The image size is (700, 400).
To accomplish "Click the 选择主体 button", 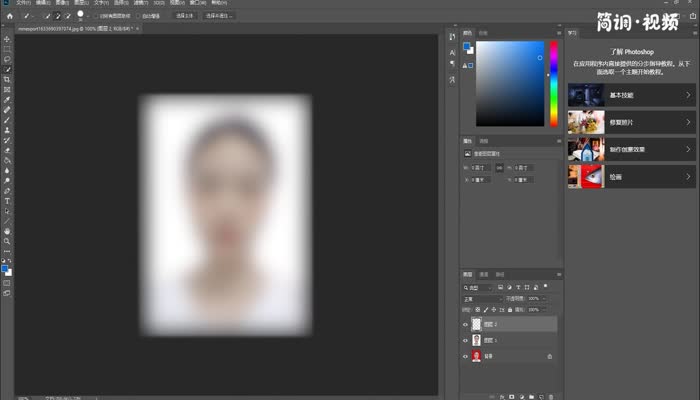I will tap(186, 16).
